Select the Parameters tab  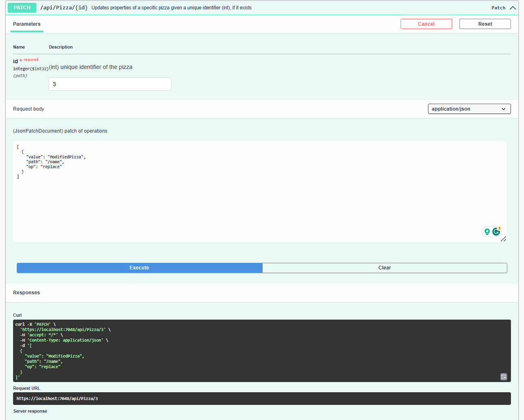(27, 24)
